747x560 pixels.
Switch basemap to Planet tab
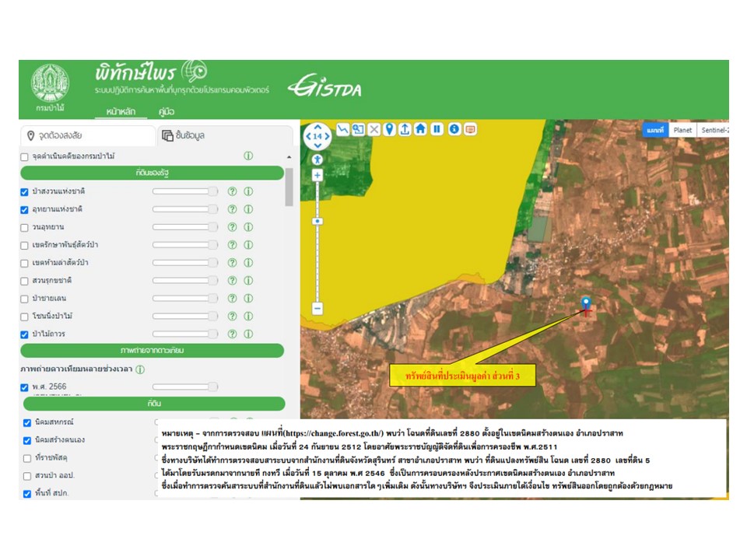click(682, 131)
